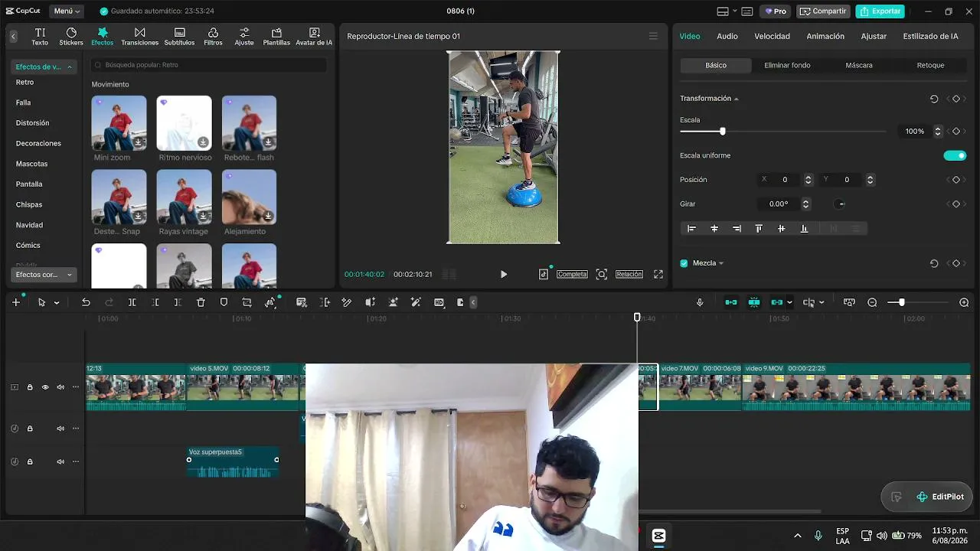
Task: Align clip to the top edge
Action: point(759,229)
